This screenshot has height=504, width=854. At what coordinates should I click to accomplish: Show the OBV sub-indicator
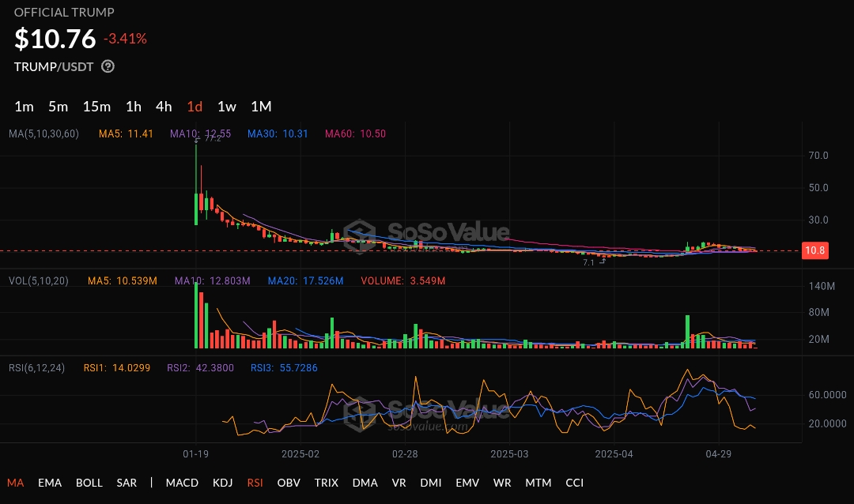(x=289, y=483)
